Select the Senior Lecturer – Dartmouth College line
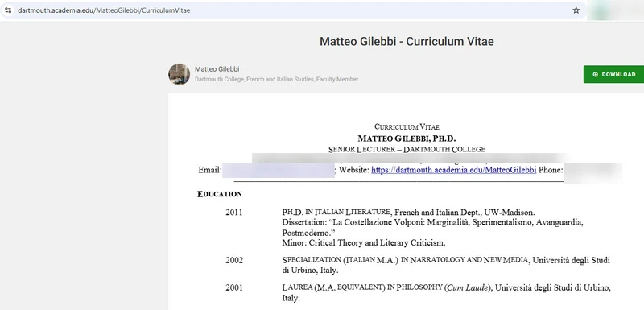Screen dimensions: 644x310 click(x=407, y=150)
